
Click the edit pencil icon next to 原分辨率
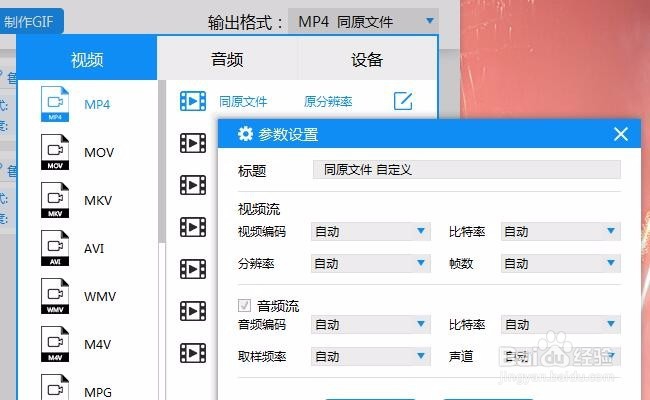[x=403, y=101]
